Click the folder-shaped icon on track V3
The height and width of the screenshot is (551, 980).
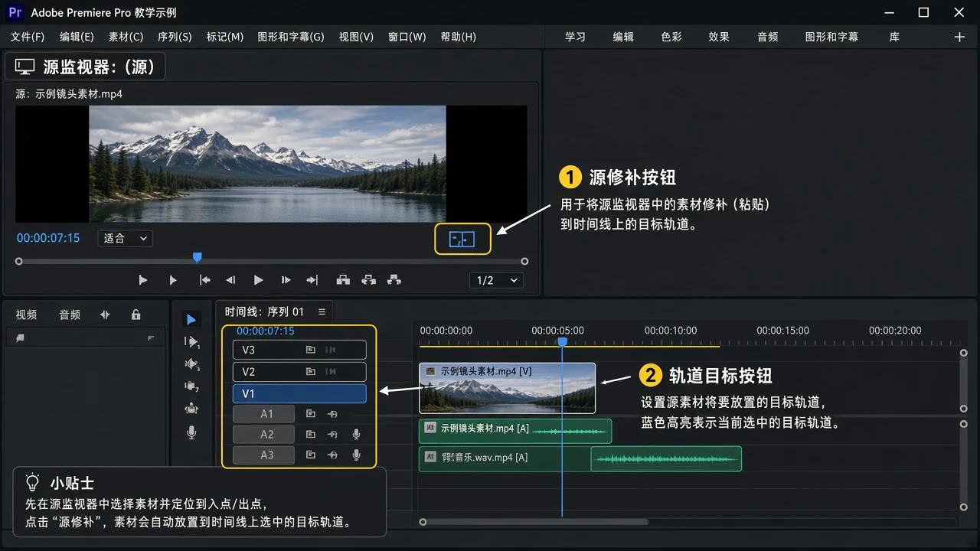[311, 350]
